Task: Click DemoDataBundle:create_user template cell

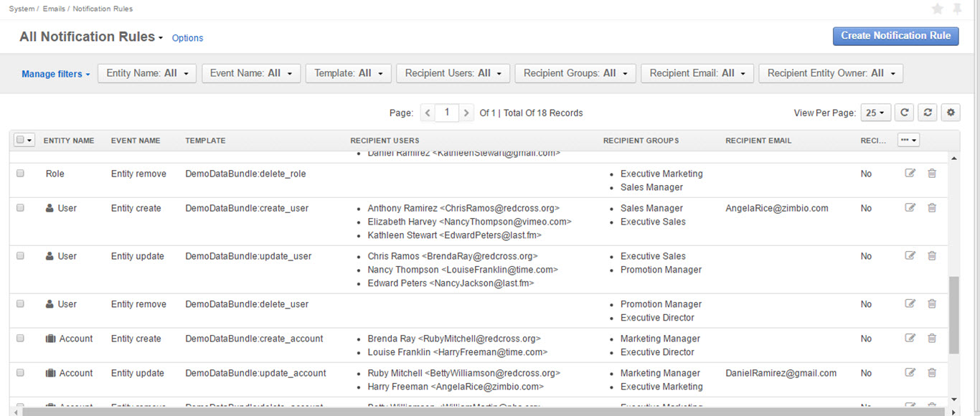Action: 247,208
